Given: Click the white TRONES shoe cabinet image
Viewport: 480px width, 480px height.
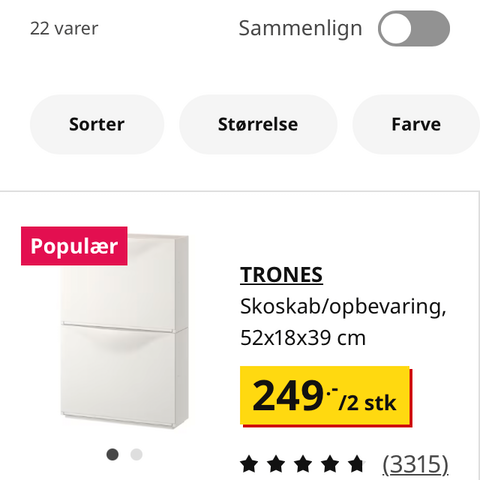Looking at the screenshot, I should [x=125, y=332].
